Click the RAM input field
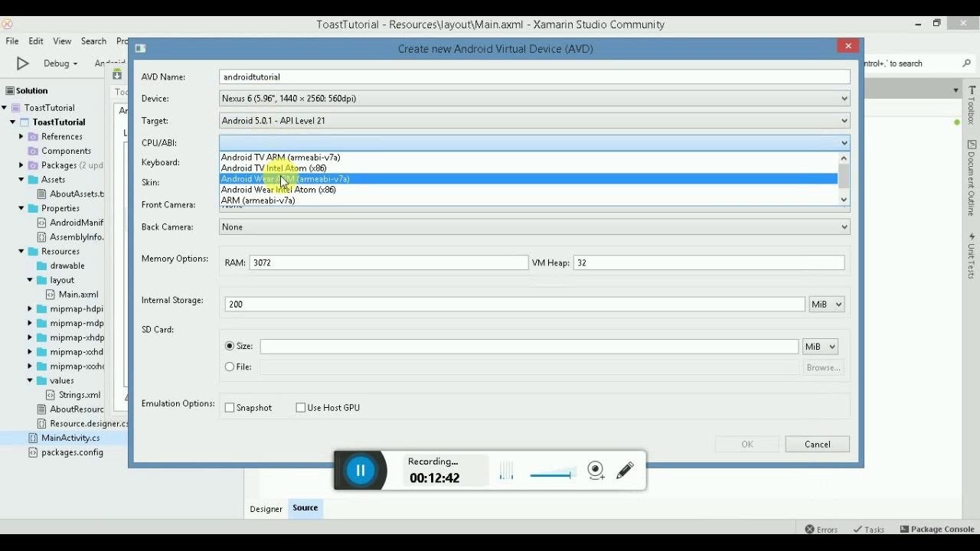The width and height of the screenshot is (980, 551). pos(388,262)
